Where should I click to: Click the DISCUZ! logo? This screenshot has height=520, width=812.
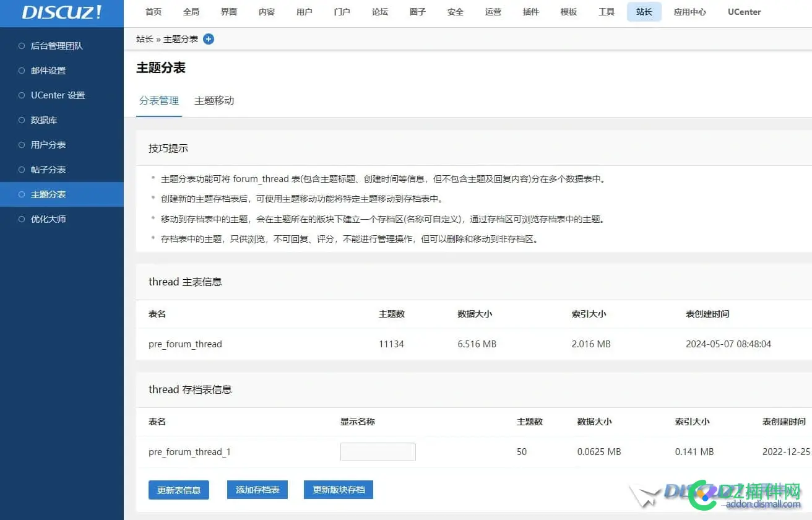click(62, 12)
